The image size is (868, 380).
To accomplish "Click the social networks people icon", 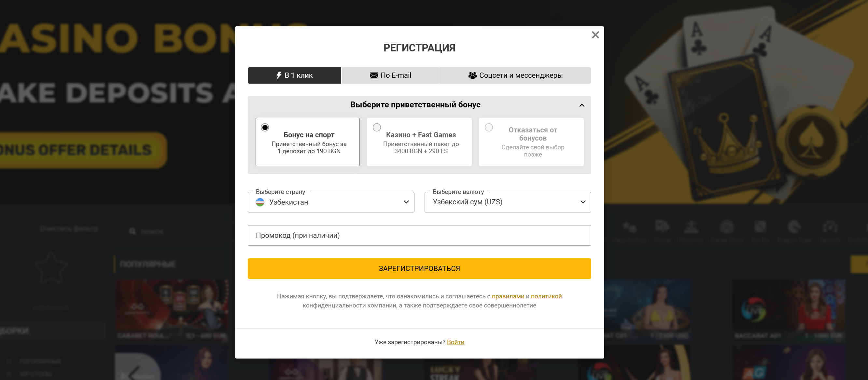I will click(x=472, y=75).
